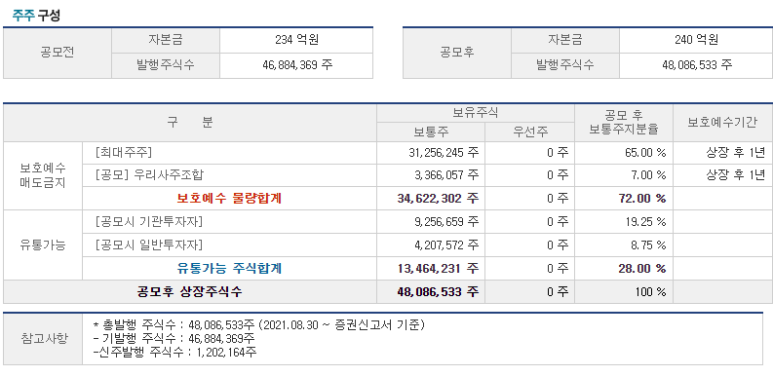Click the [최대주주] row label
The height and width of the screenshot is (376, 773).
[x=123, y=153]
